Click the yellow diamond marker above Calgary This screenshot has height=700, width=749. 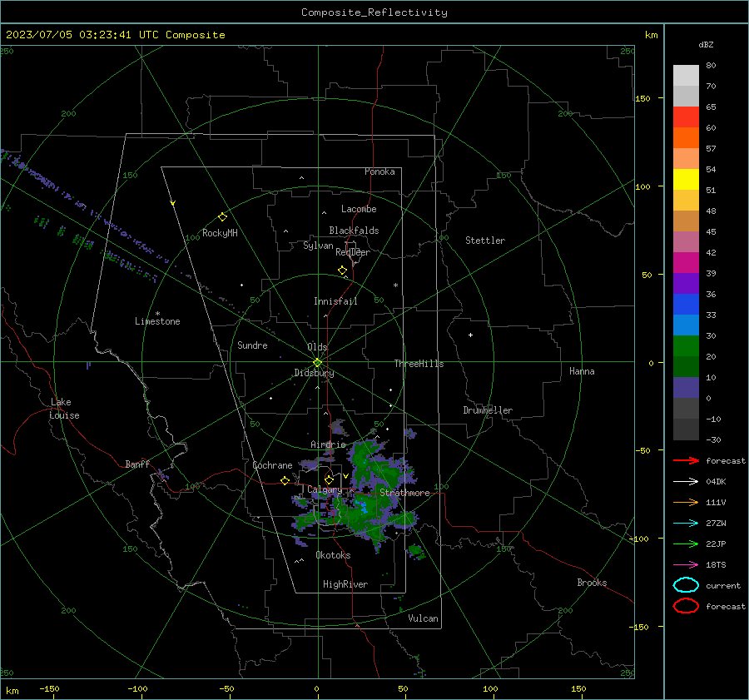329,479
